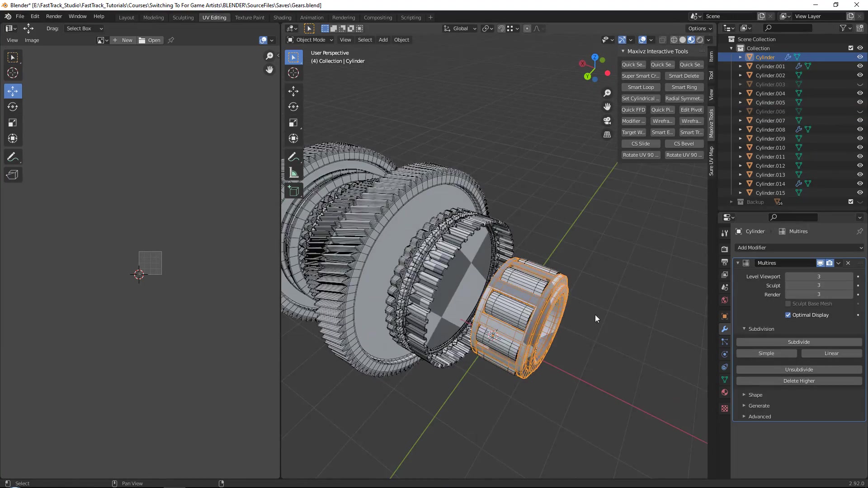Hide Cylinder.001 in the outliner
Viewport: 868px width, 488px height.
click(860, 66)
